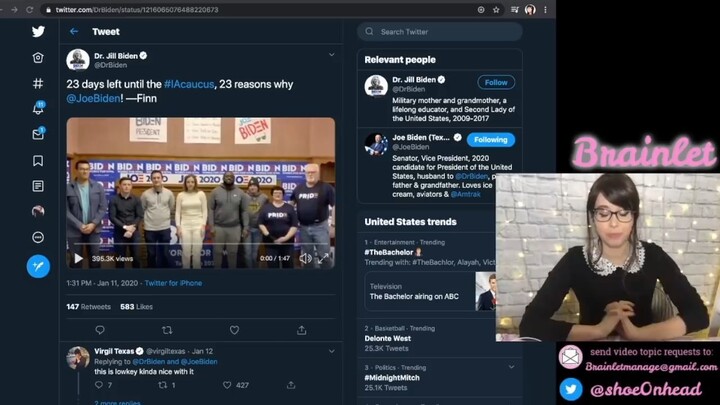Click the video progress bar
The width and height of the screenshot is (720, 405).
click(200, 244)
